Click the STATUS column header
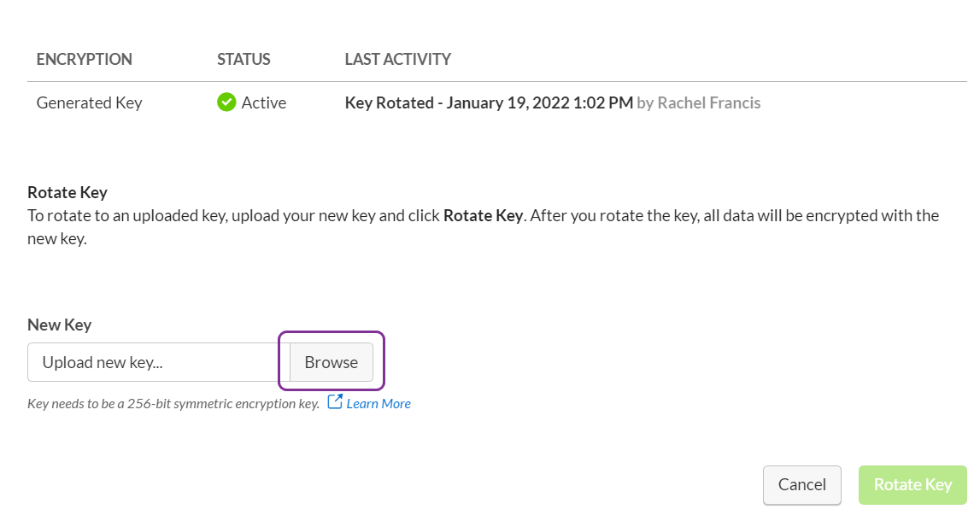The height and width of the screenshot is (515, 980). 244,60
